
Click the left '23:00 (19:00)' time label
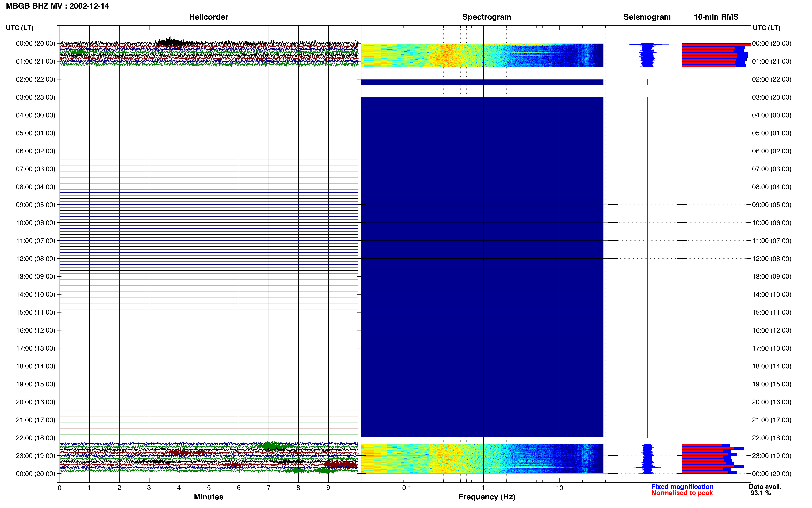tap(36, 456)
